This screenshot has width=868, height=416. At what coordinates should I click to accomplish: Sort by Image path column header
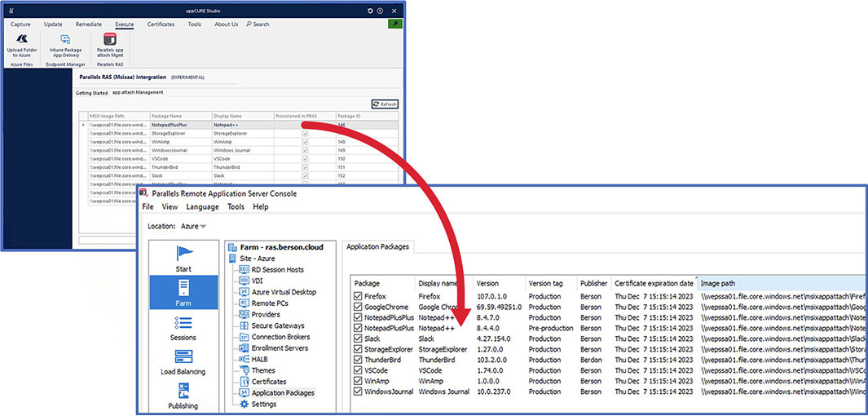[781, 283]
